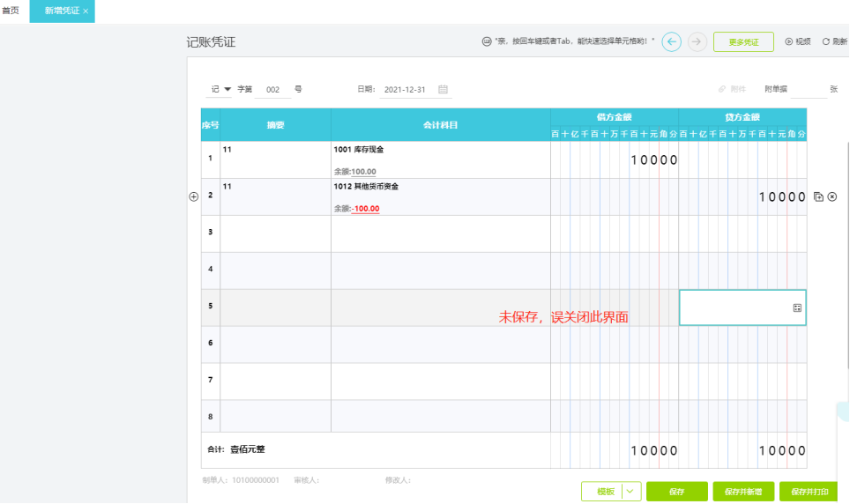
Task: Select the 新增凭证 tab
Action: [x=62, y=11]
